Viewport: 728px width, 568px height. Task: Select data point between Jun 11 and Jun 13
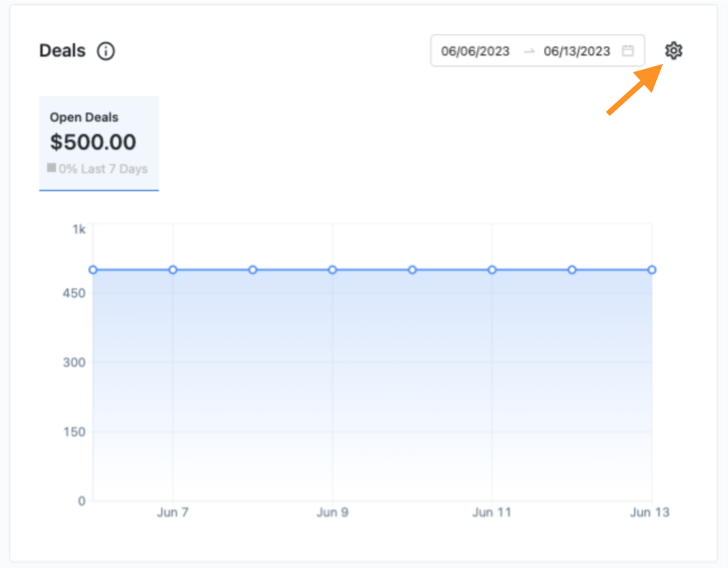(x=572, y=270)
